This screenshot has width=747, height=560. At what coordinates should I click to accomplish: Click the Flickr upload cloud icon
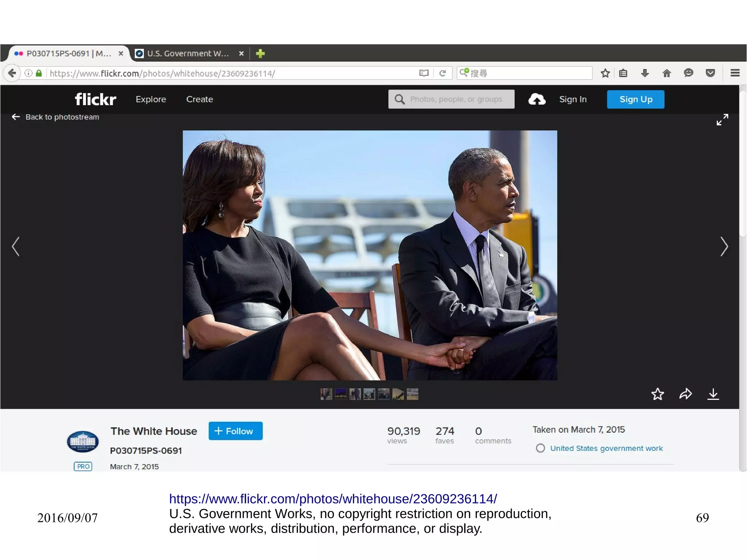pyautogui.click(x=537, y=99)
